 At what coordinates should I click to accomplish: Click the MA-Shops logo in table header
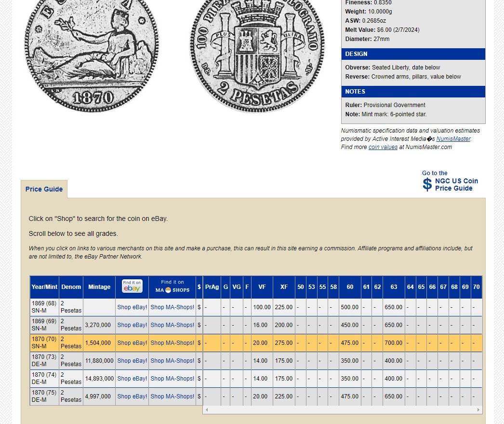tap(172, 290)
